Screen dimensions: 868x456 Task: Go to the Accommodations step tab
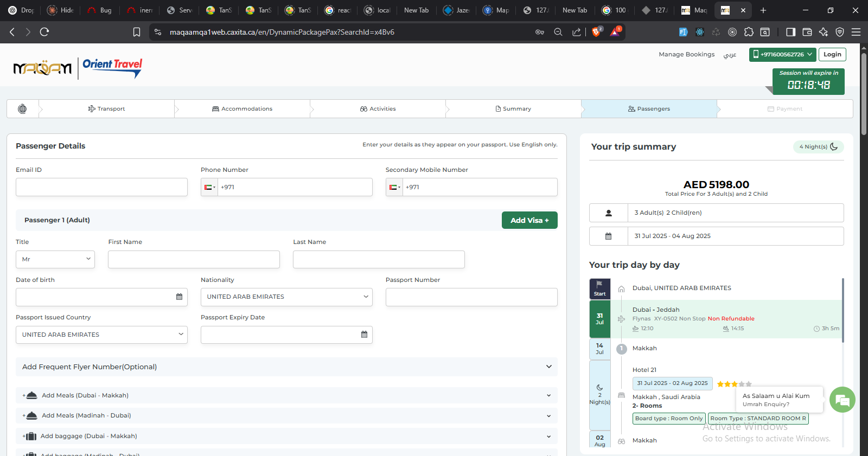coord(242,109)
